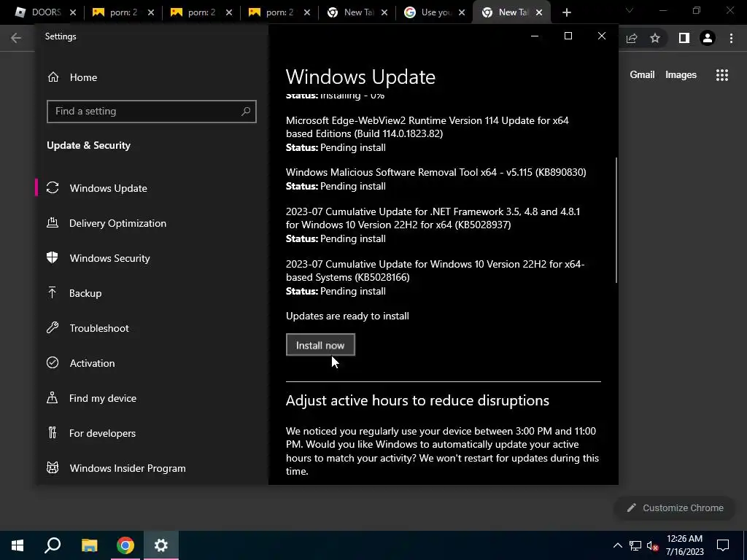Viewport: 747px width, 560px height.
Task: Open Windows Start menu
Action: pyautogui.click(x=18, y=545)
